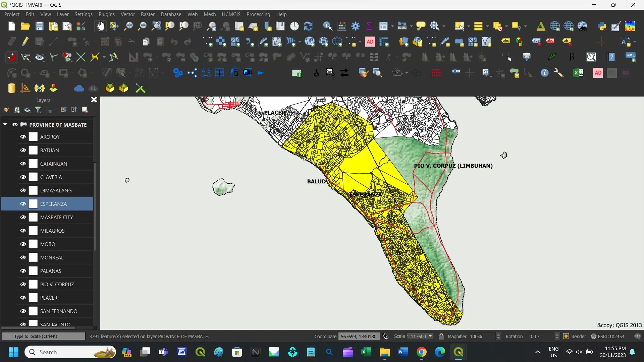The width and height of the screenshot is (644, 362).
Task: Click the Refresh map icon
Action: (308, 26)
